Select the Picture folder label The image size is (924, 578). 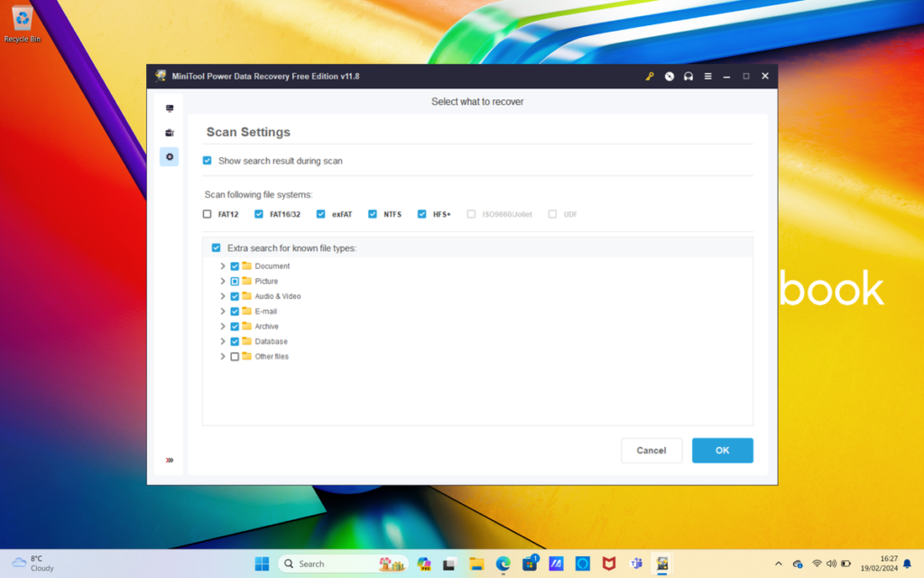(266, 282)
